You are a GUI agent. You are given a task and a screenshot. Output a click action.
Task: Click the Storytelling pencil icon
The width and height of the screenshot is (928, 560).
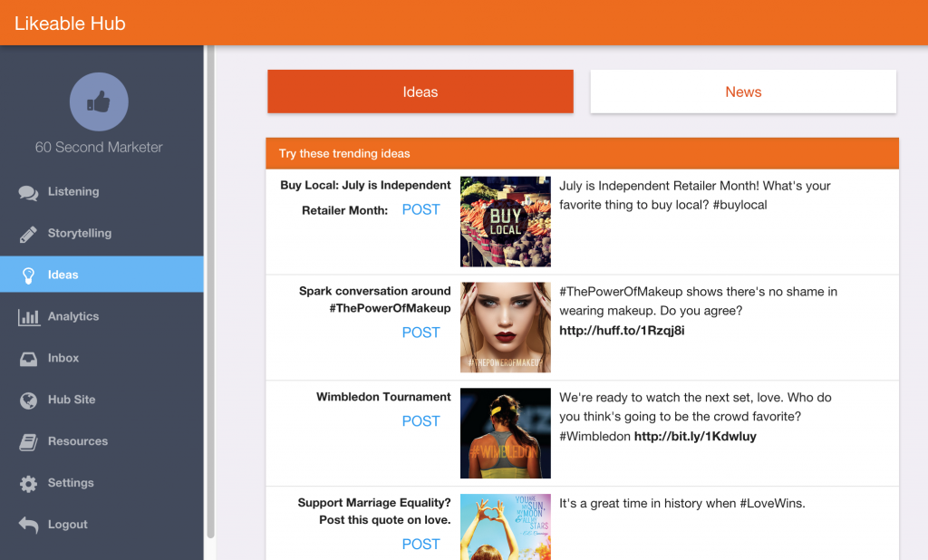coord(29,234)
